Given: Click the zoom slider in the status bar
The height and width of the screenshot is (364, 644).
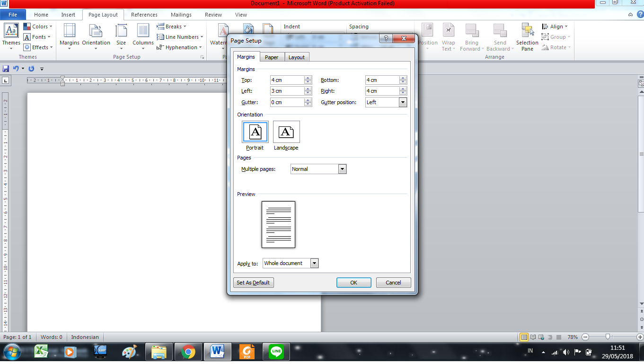Looking at the screenshot, I should click(x=608, y=337).
